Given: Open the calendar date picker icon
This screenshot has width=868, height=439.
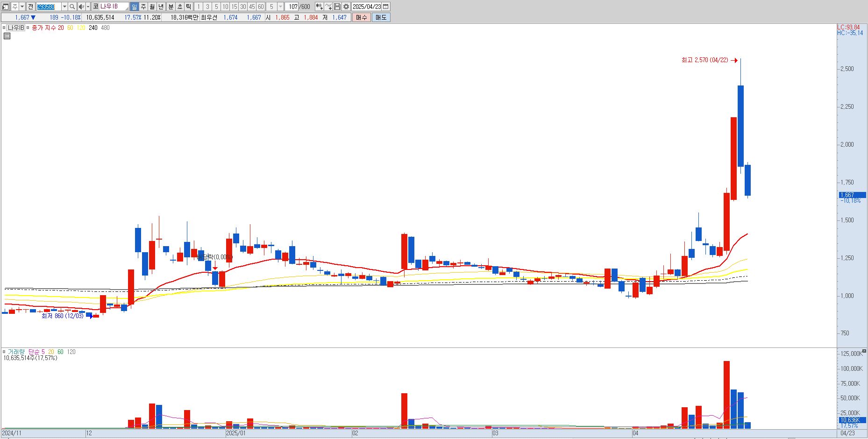Looking at the screenshot, I should coord(386,7).
